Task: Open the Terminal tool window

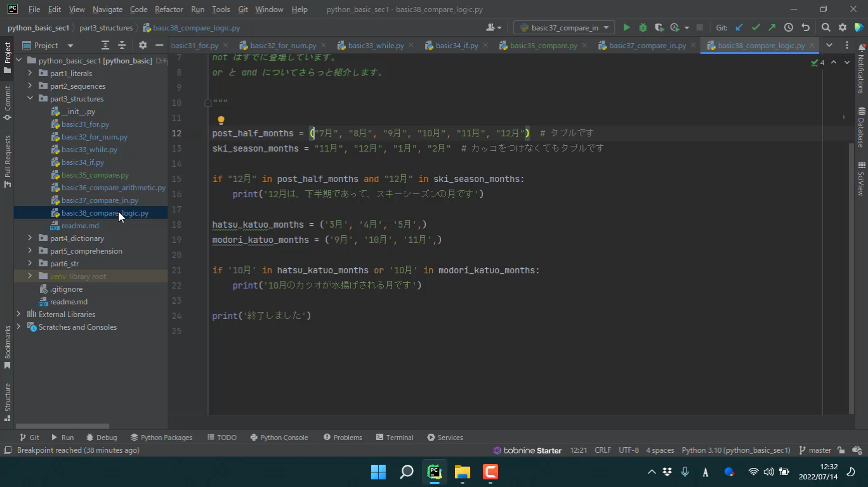Action: pyautogui.click(x=395, y=438)
